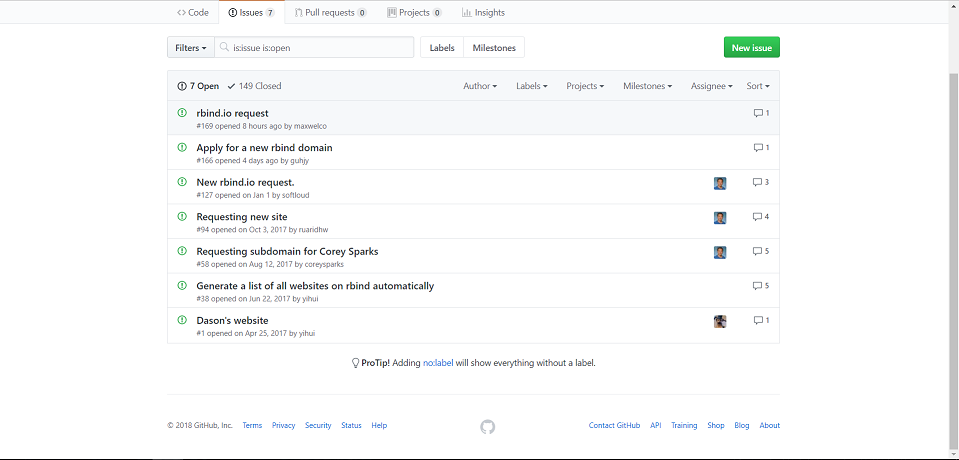The width and height of the screenshot is (959, 460).
Task: Open the Code tab
Action: (193, 12)
